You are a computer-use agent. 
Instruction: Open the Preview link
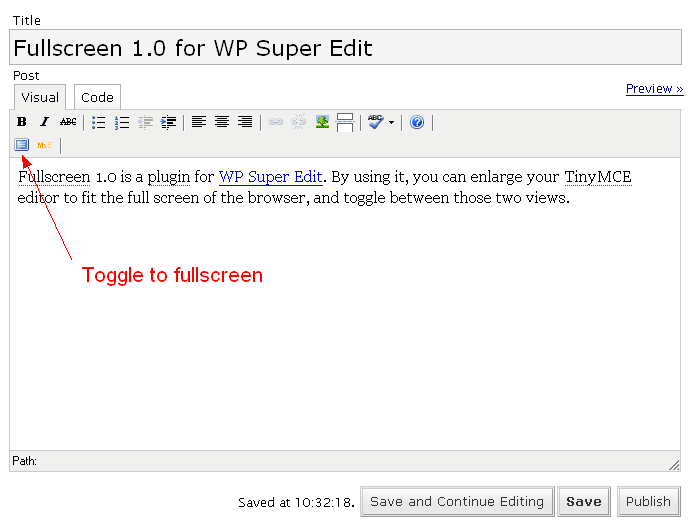654,89
